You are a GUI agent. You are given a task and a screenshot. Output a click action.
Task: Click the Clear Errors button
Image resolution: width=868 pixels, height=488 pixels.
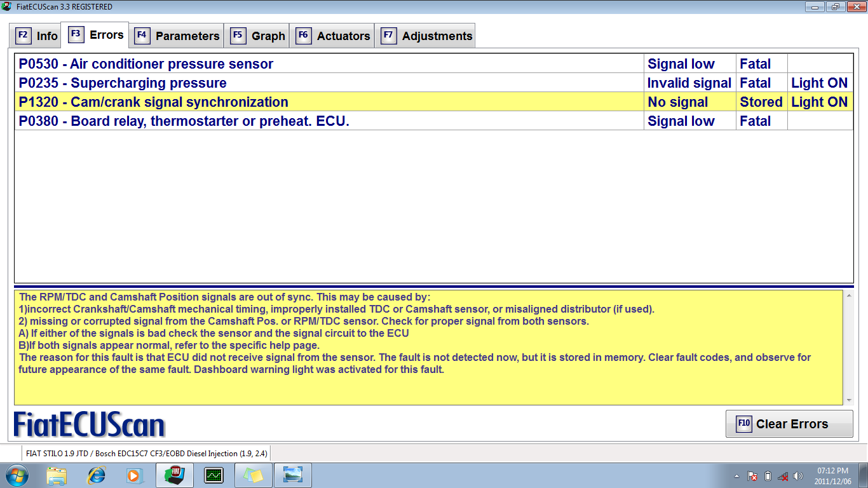pos(789,424)
